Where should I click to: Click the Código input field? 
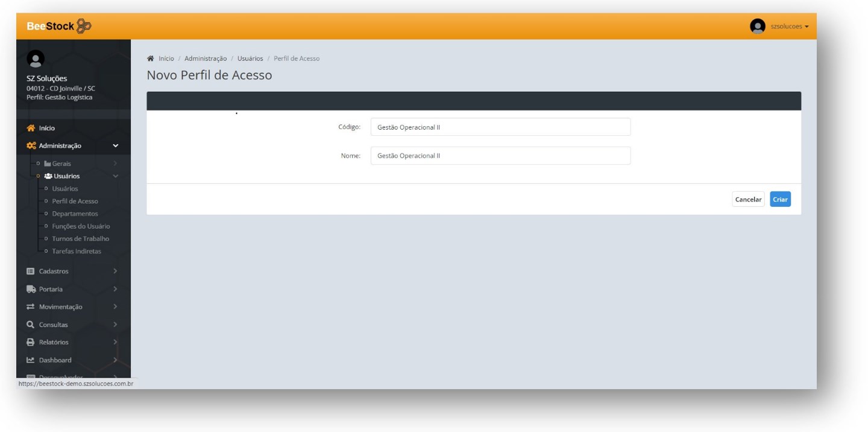tap(500, 127)
